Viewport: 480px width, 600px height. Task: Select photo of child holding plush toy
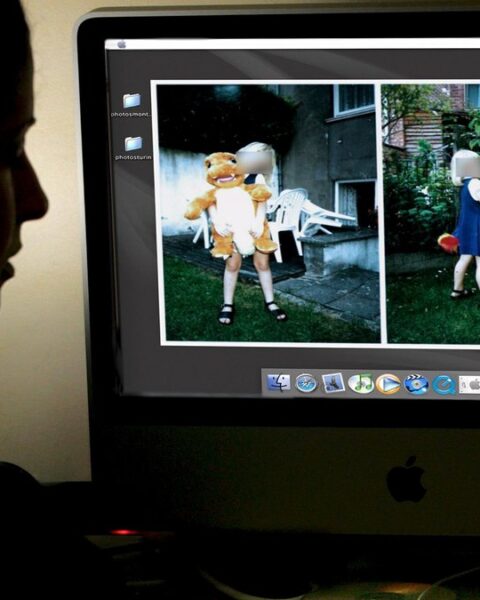[268, 213]
